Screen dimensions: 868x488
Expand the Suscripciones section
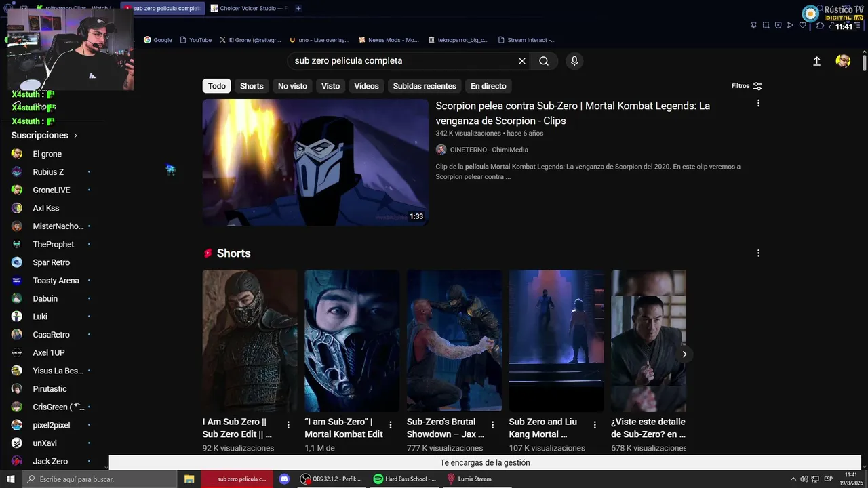45,136
